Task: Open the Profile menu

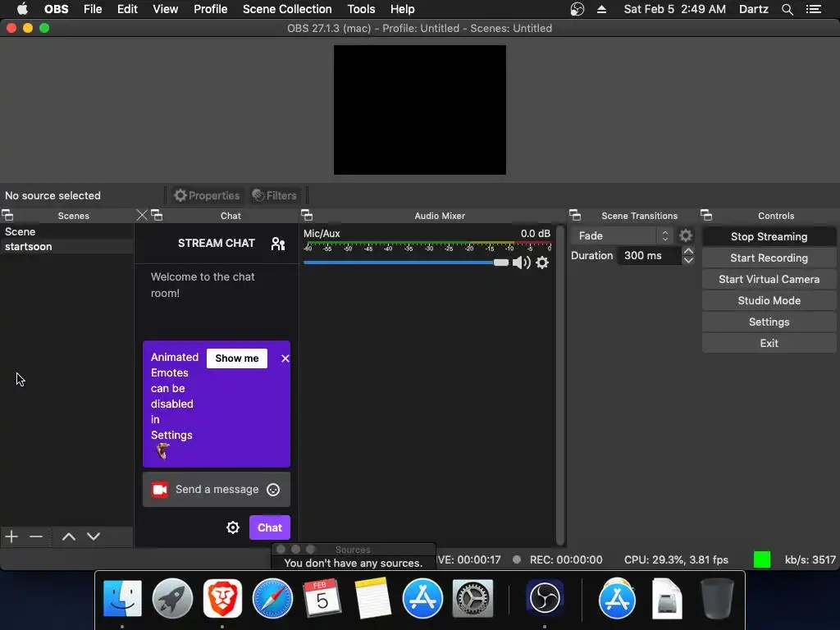Action: tap(211, 9)
